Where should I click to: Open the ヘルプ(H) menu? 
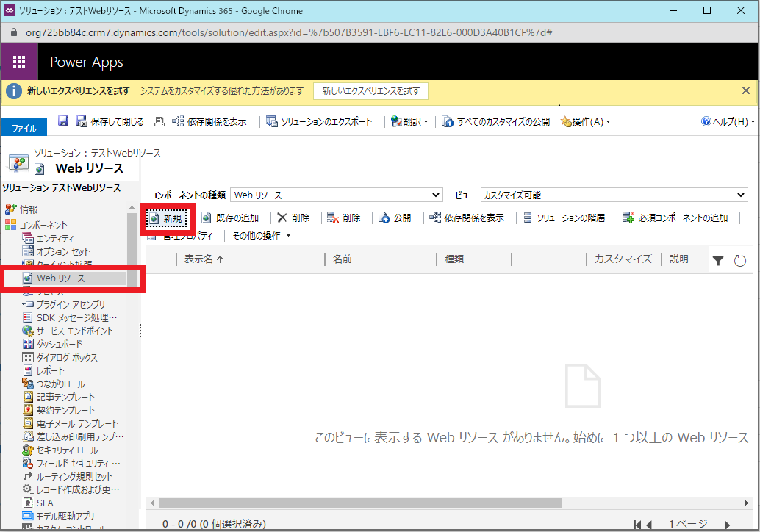pyautogui.click(x=728, y=122)
